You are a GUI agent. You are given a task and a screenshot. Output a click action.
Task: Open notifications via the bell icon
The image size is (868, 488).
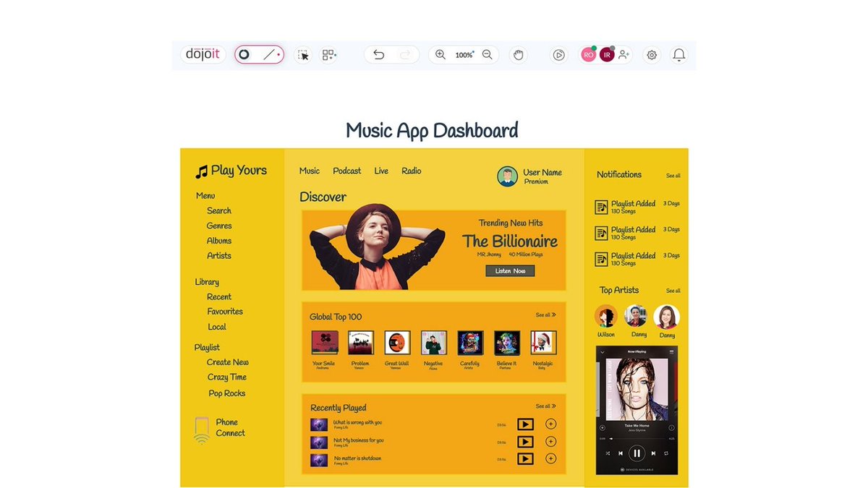pos(678,54)
